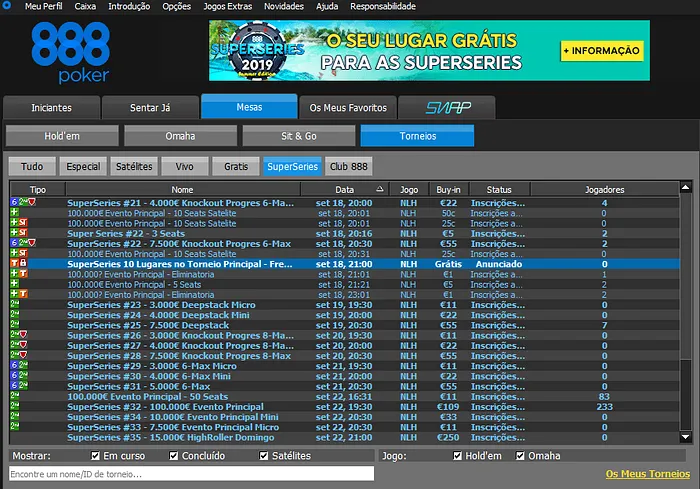Click the scrollbar down arrow
The height and width of the screenshot is (489, 700).
click(686, 437)
